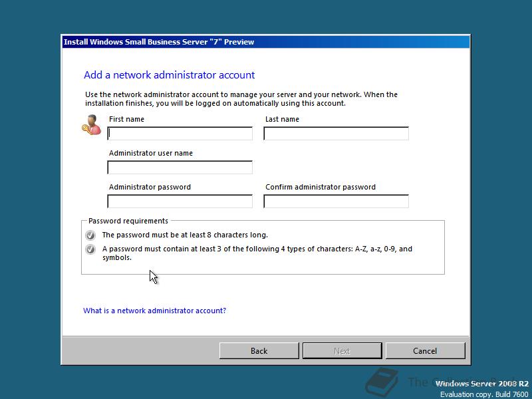Focus the Last name input field
Image resolution: width=532 pixels, height=399 pixels.
[336, 134]
